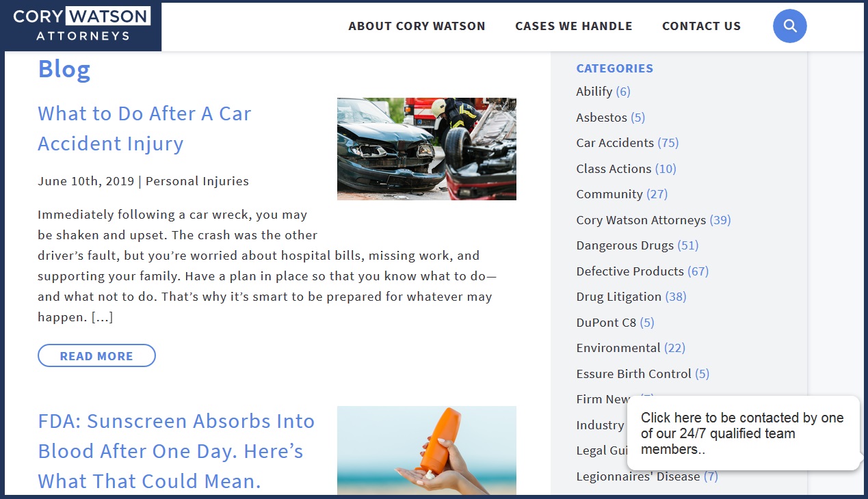The height and width of the screenshot is (499, 868).
Task: Open the Cory Watson Attorneys logo
Action: click(81, 25)
